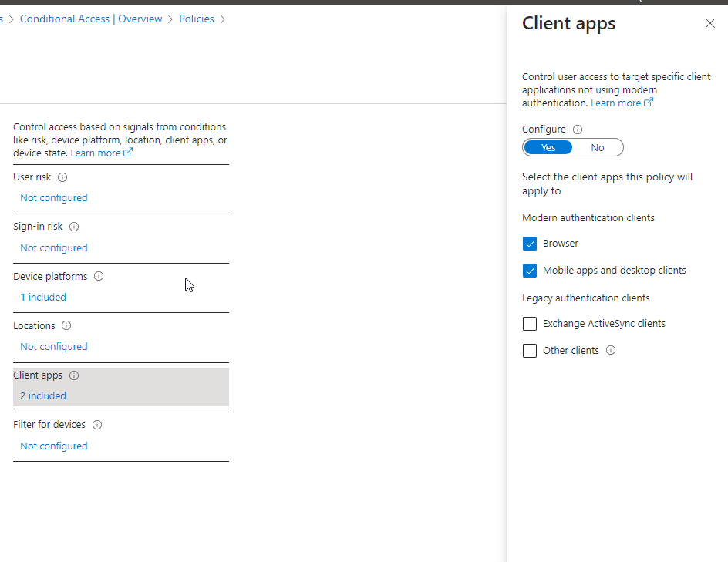Viewport: 728px width, 562px height.
Task: Click the Sign-in risk info icon
Action: [x=73, y=226]
